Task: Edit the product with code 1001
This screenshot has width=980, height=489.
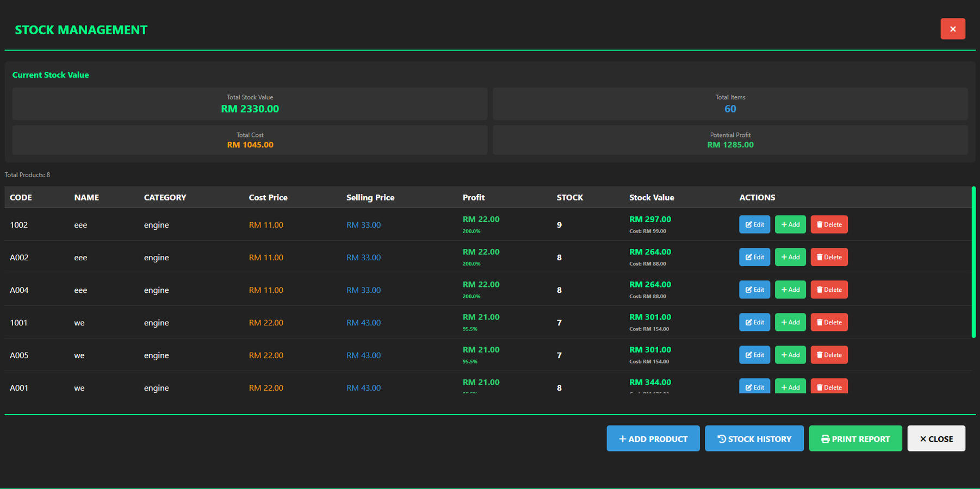Action: [x=754, y=322]
